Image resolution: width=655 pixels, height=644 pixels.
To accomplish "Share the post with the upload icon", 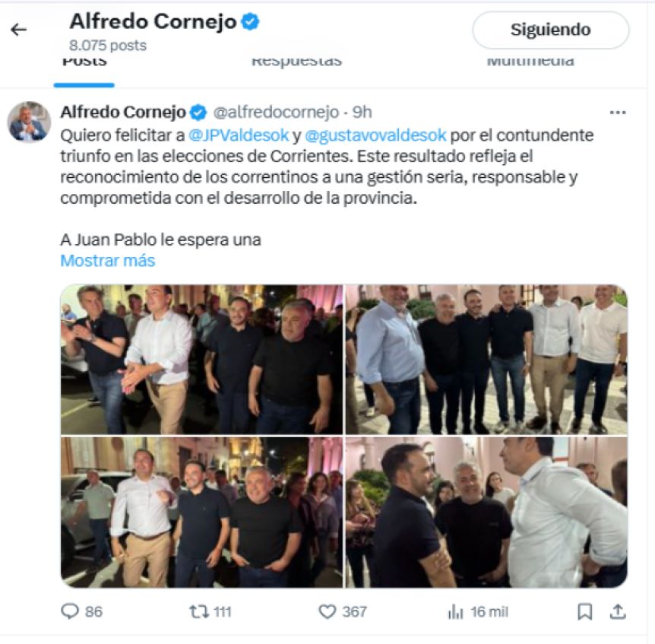I will [x=618, y=612].
